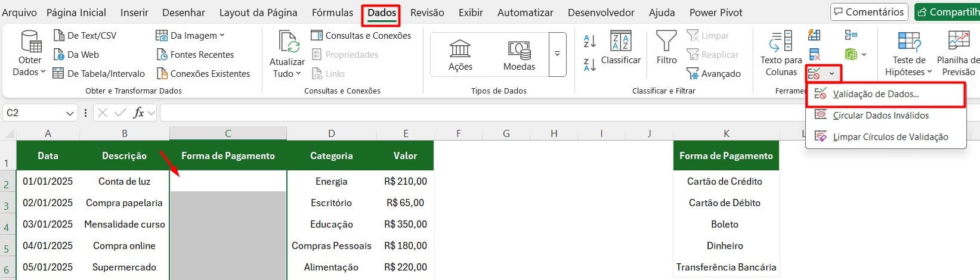Click the Flash Fill icon
Screen dimensions: 980x280
[814, 35]
